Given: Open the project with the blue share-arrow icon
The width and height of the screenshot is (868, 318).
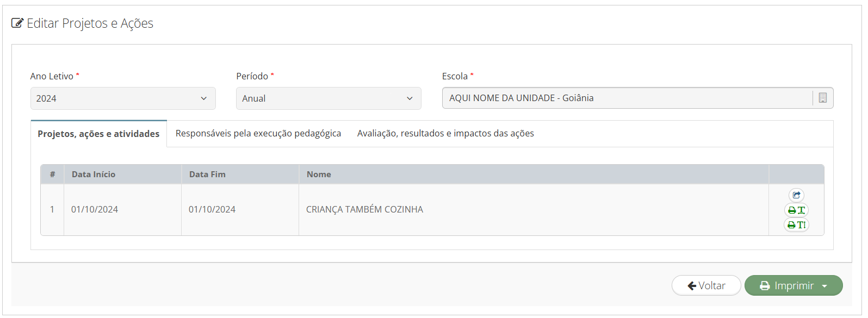Looking at the screenshot, I should pyautogui.click(x=796, y=195).
